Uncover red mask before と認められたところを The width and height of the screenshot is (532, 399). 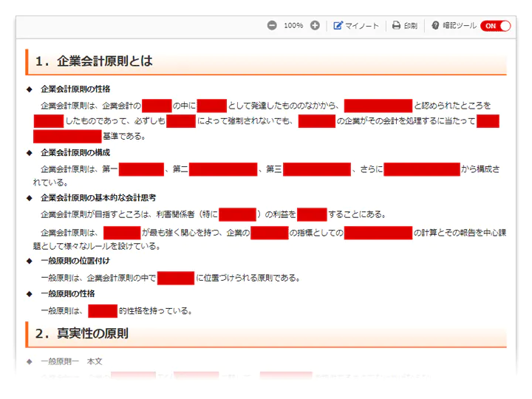coord(378,106)
